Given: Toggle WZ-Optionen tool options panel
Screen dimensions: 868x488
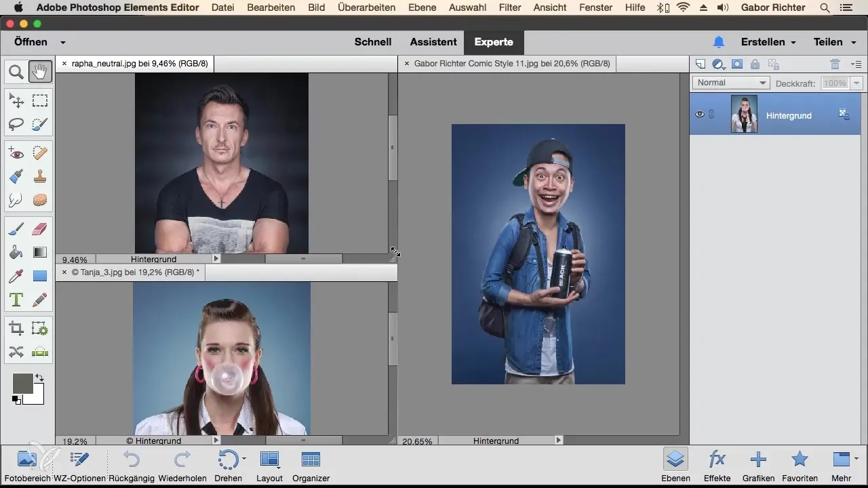Looking at the screenshot, I should tap(80, 466).
